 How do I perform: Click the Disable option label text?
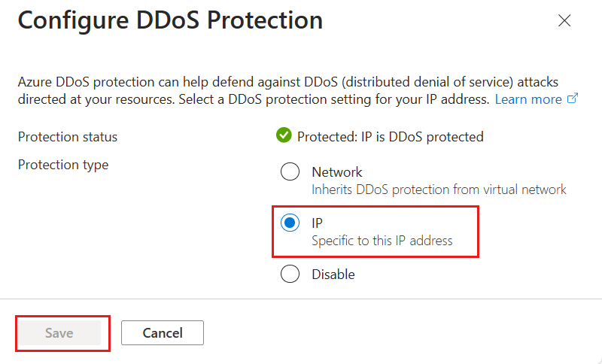pyautogui.click(x=333, y=275)
